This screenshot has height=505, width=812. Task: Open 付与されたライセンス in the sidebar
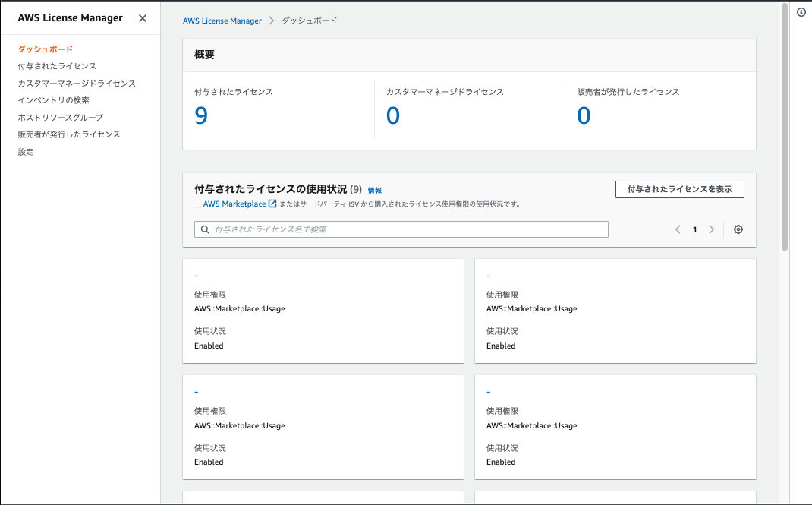coord(57,66)
